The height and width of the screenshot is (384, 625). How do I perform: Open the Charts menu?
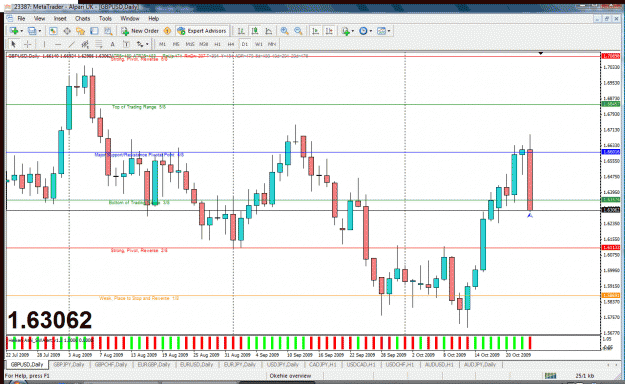tap(83, 19)
